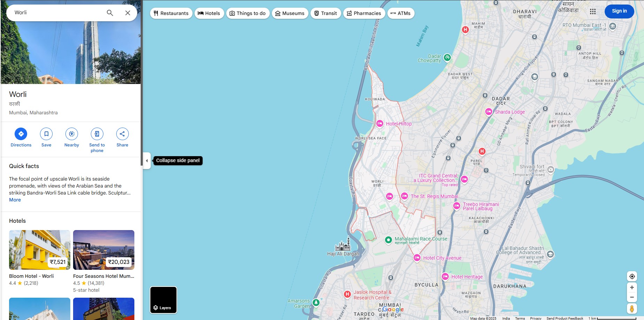Click Send Product Feedback link
This screenshot has width=644, height=320.
click(x=565, y=318)
